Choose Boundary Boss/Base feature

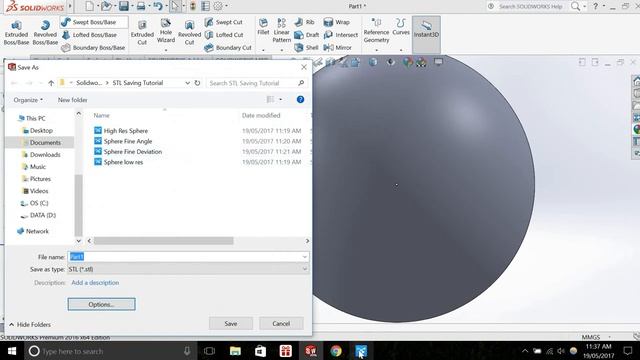tap(93, 47)
